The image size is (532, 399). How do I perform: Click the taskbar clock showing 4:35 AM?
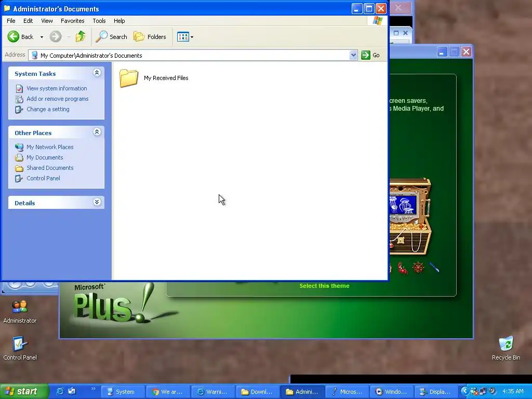(513, 391)
